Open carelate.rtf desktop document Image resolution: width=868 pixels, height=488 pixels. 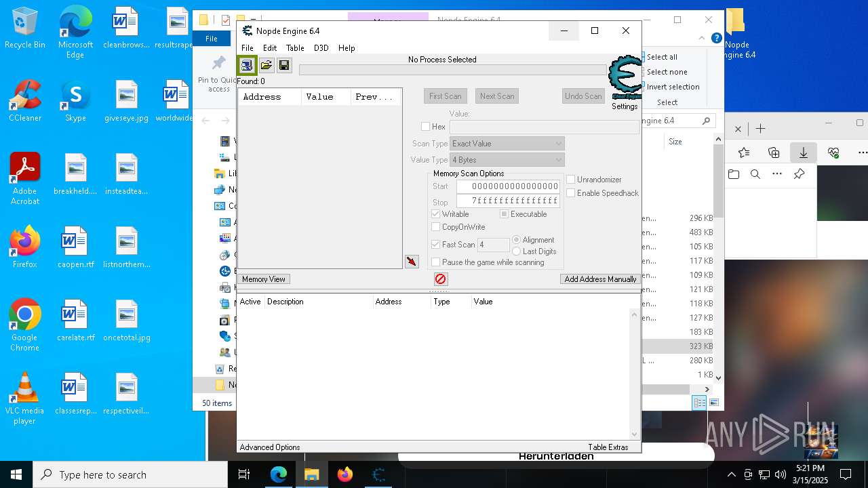(75, 321)
